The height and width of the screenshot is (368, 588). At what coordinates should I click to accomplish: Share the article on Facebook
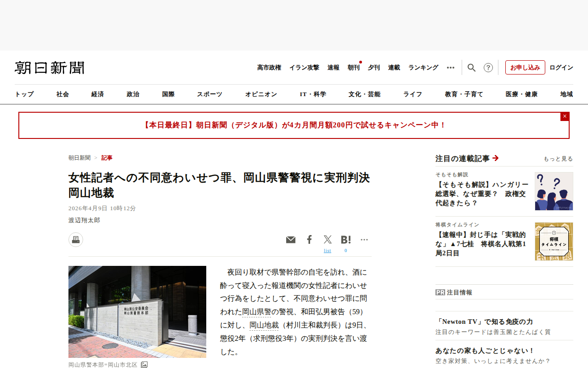(x=310, y=240)
